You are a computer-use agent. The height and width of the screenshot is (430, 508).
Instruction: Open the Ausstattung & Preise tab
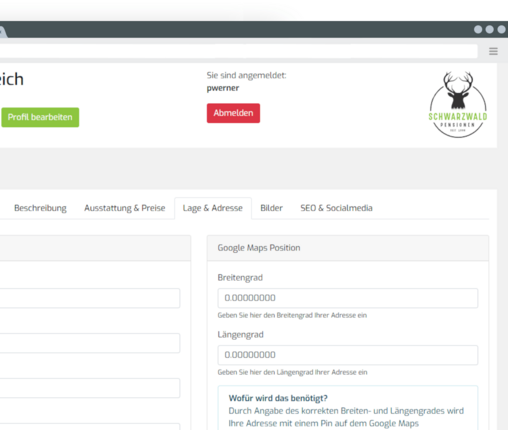coord(125,208)
